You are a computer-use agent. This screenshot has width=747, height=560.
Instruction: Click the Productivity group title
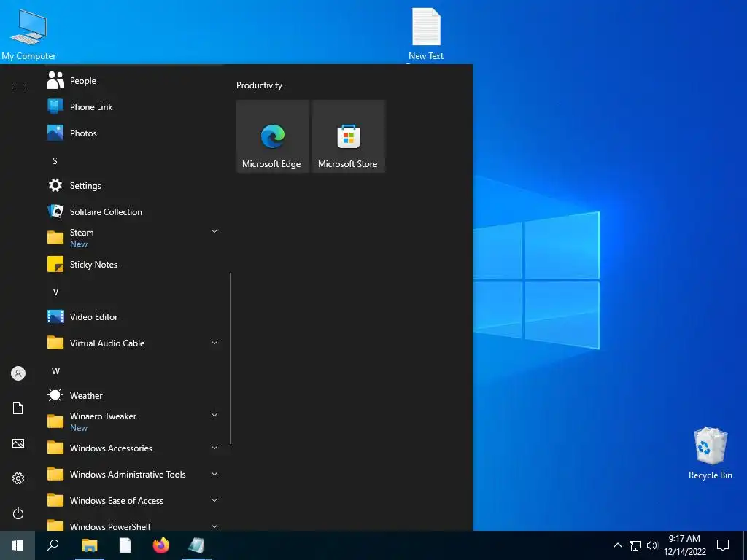259,86
